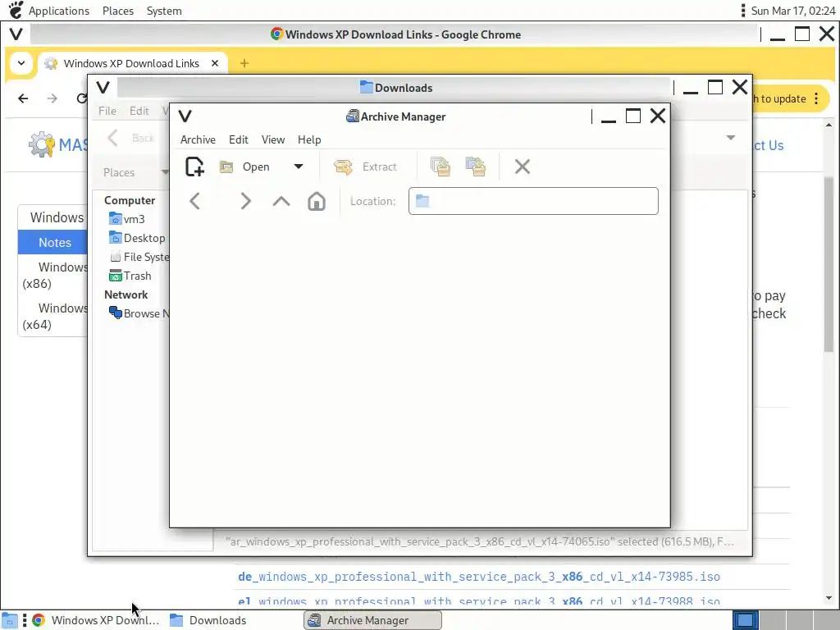Open the Edit menu in Archive Manager
The height and width of the screenshot is (630, 840).
(239, 139)
